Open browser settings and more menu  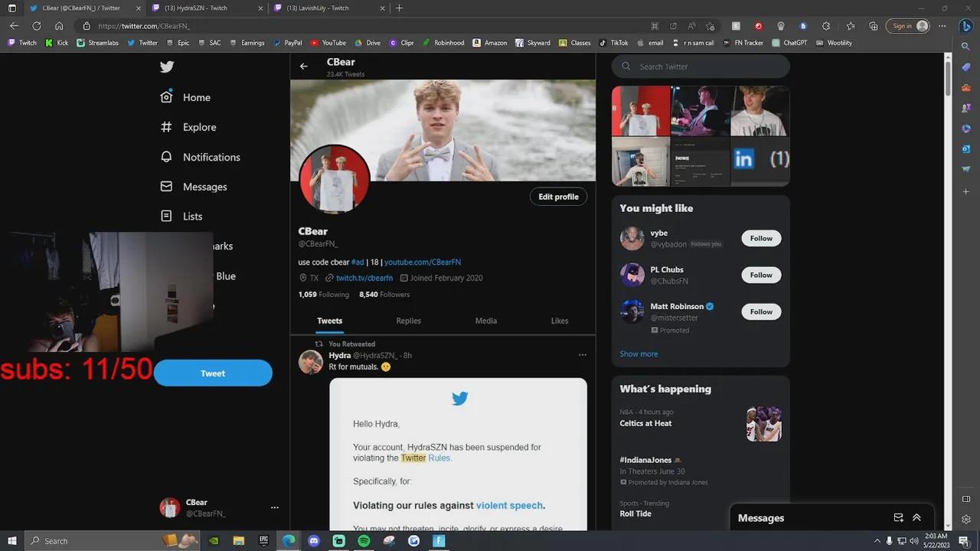tap(942, 25)
